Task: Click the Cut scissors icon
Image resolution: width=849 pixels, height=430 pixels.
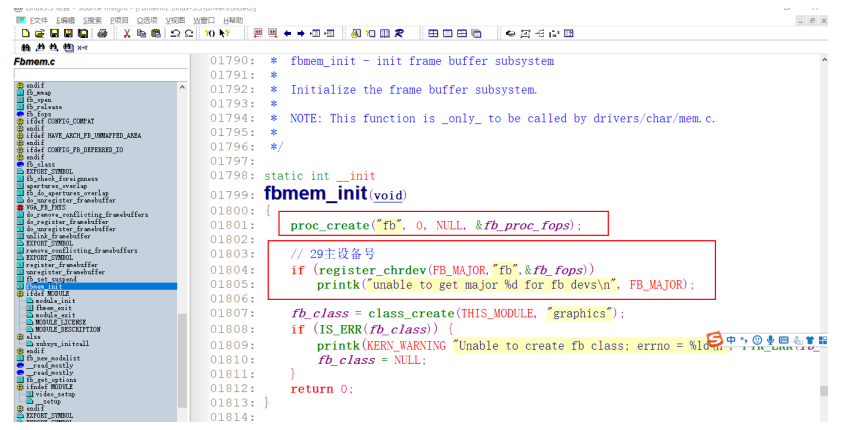Action: point(127,34)
